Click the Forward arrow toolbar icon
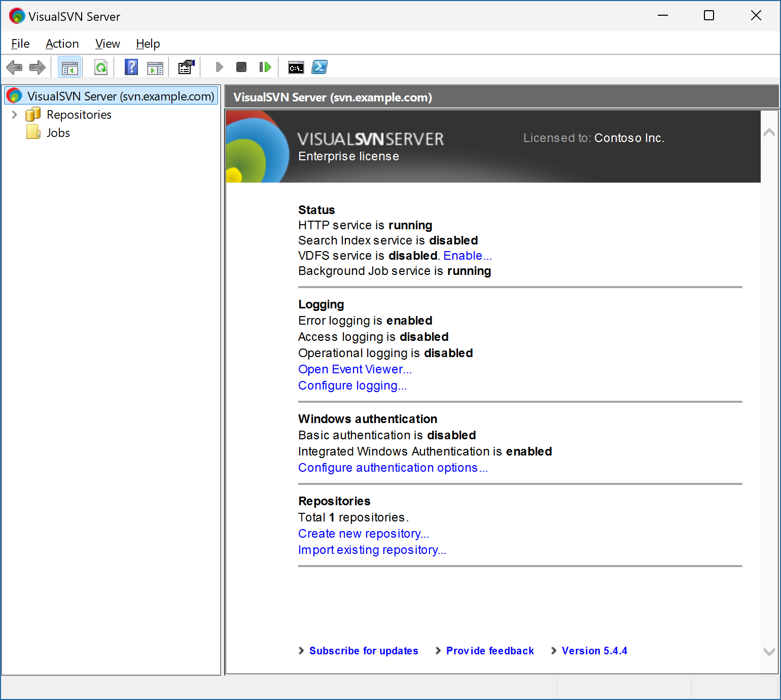 click(38, 67)
